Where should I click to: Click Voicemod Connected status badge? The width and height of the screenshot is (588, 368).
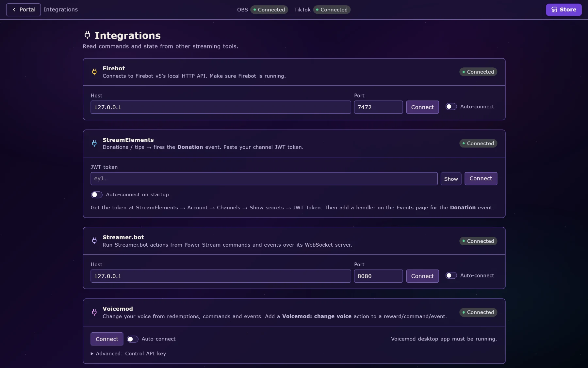click(478, 312)
